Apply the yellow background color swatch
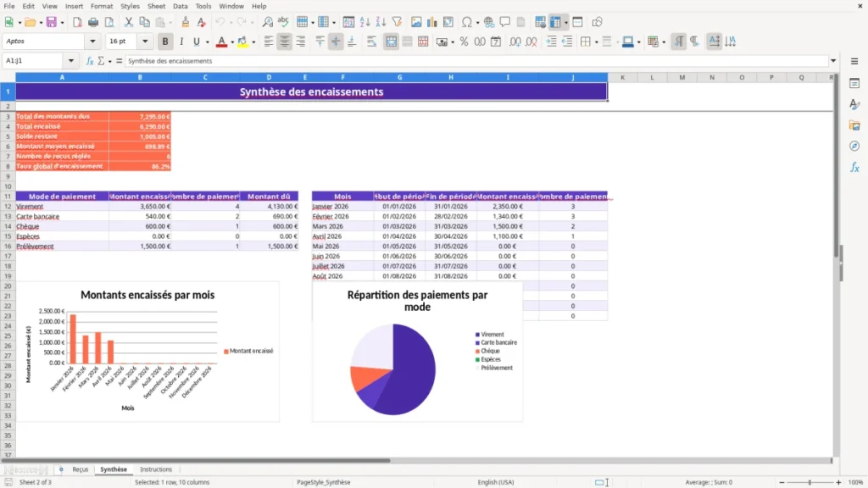The height and width of the screenshot is (488, 868). pyautogui.click(x=242, y=42)
